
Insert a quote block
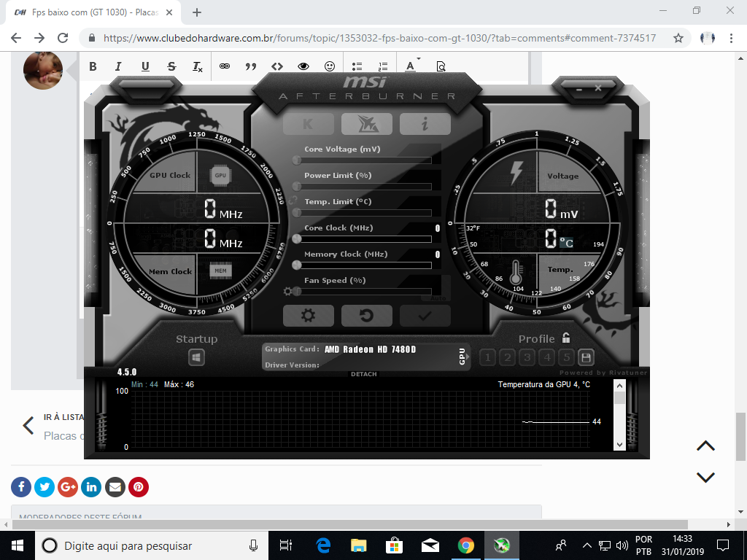tap(251, 66)
